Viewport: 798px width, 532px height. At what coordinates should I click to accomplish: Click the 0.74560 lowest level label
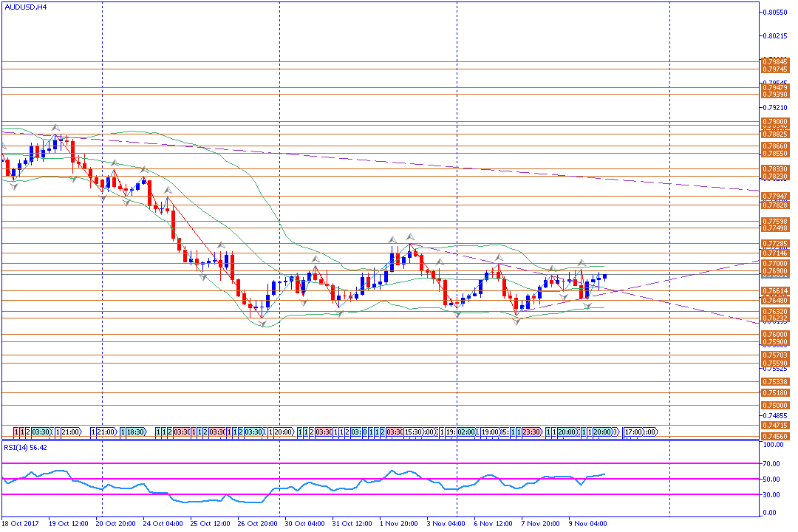pyautogui.click(x=774, y=437)
